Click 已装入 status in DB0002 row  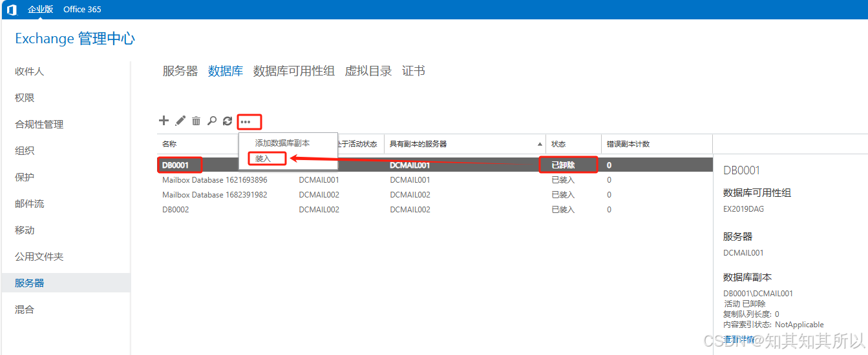pyautogui.click(x=563, y=210)
